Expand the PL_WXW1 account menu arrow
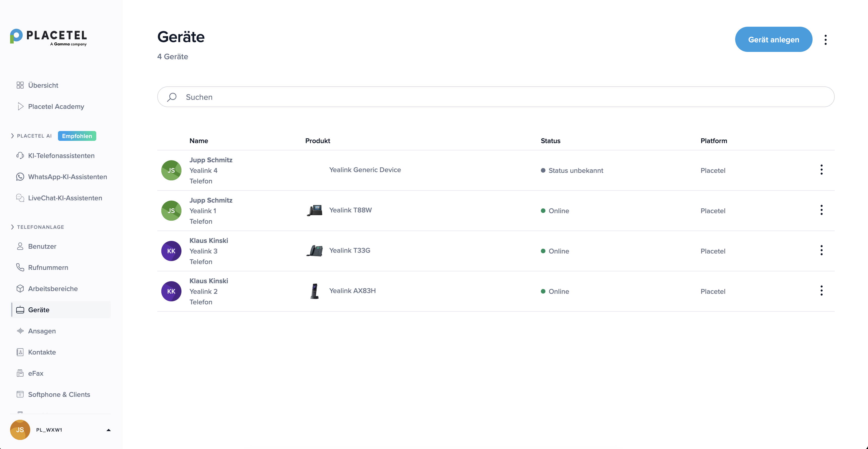Image resolution: width=868 pixels, height=449 pixels. [x=108, y=430]
